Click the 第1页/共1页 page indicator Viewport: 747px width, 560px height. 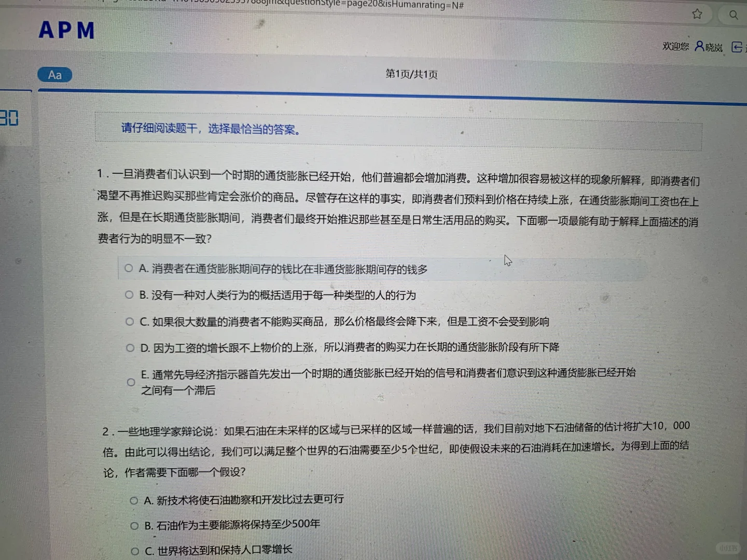coord(410,74)
